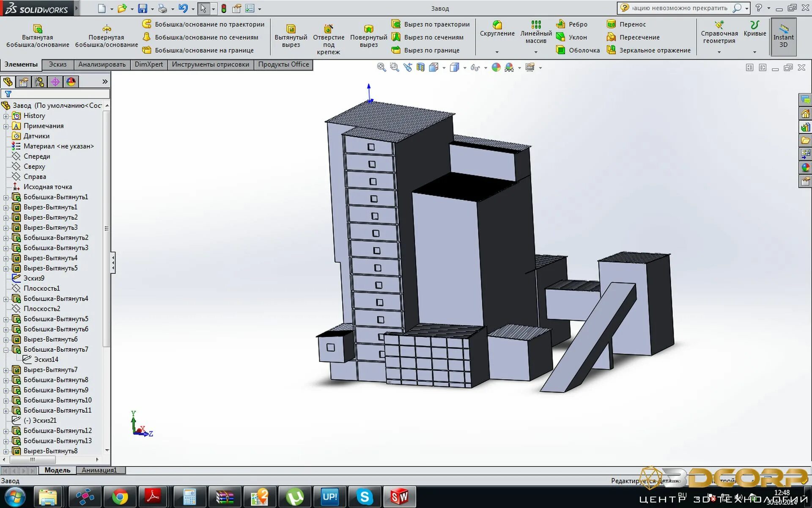Screen dimensions: 812x508
Task: Click the Скругление fillet tool
Action: coord(497,29)
